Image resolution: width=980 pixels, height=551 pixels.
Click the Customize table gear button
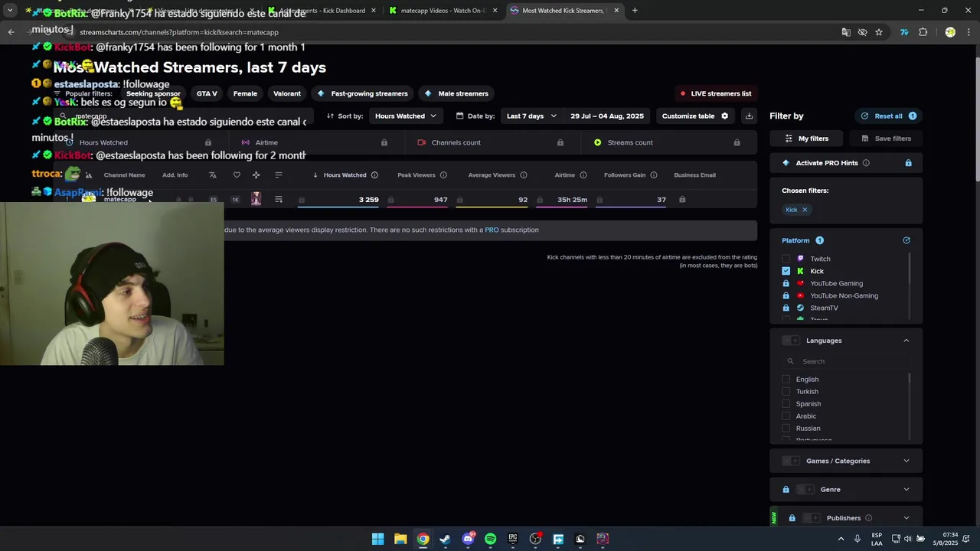coord(695,116)
